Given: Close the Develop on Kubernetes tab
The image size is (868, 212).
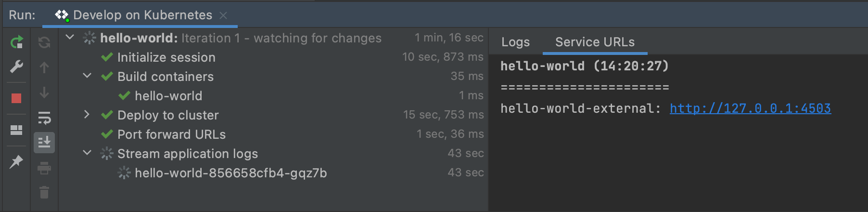Looking at the screenshot, I should 223,15.
